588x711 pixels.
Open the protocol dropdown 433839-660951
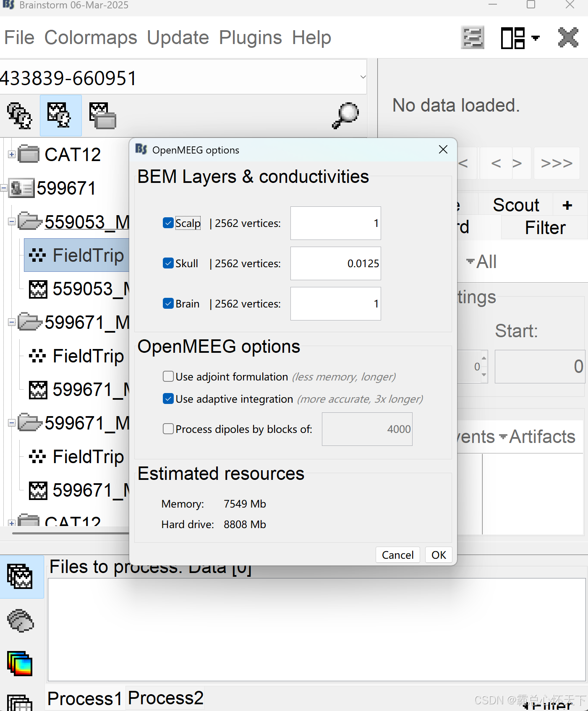coord(183,77)
